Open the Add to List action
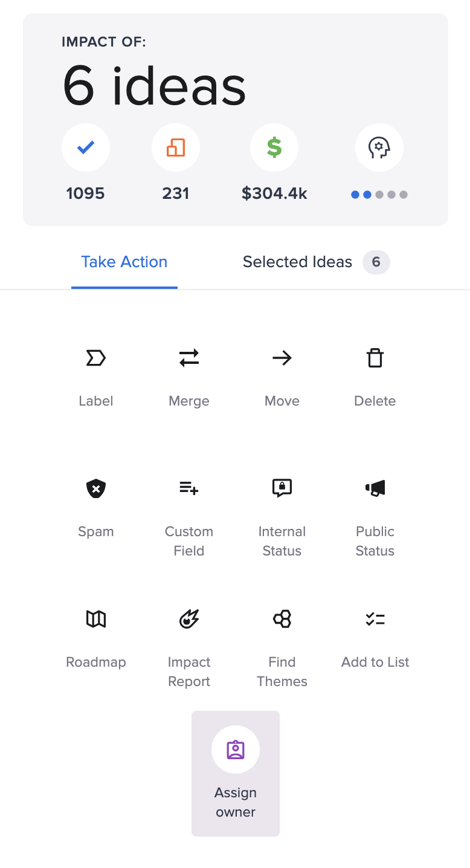The height and width of the screenshot is (868, 470). (375, 619)
